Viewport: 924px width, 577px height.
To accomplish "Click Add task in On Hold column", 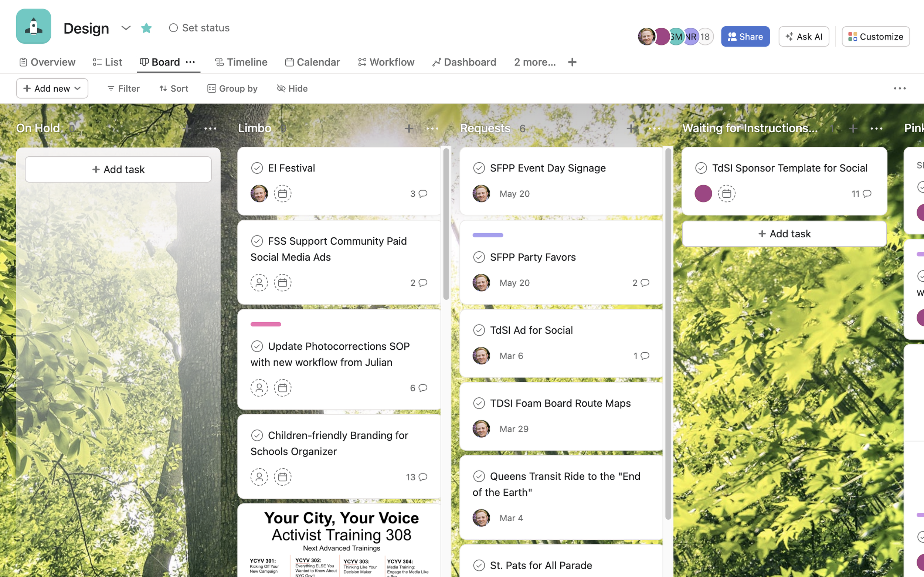I will pos(118,169).
